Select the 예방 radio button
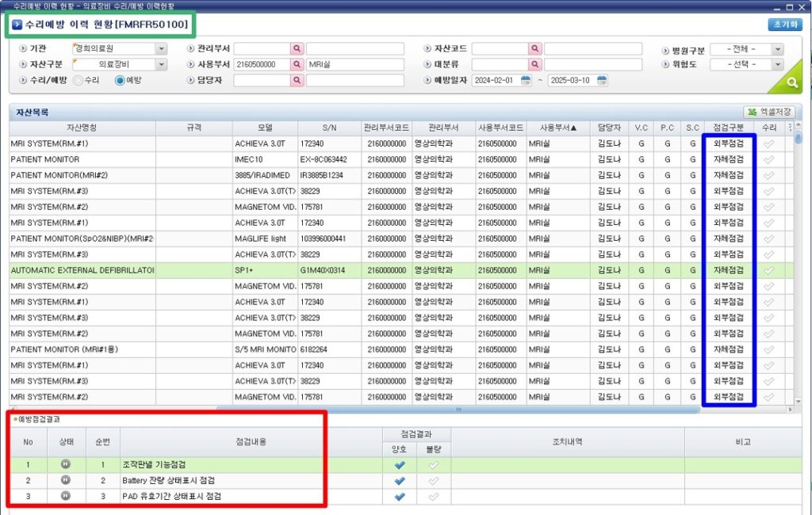This screenshot has height=515, width=812. (x=120, y=80)
